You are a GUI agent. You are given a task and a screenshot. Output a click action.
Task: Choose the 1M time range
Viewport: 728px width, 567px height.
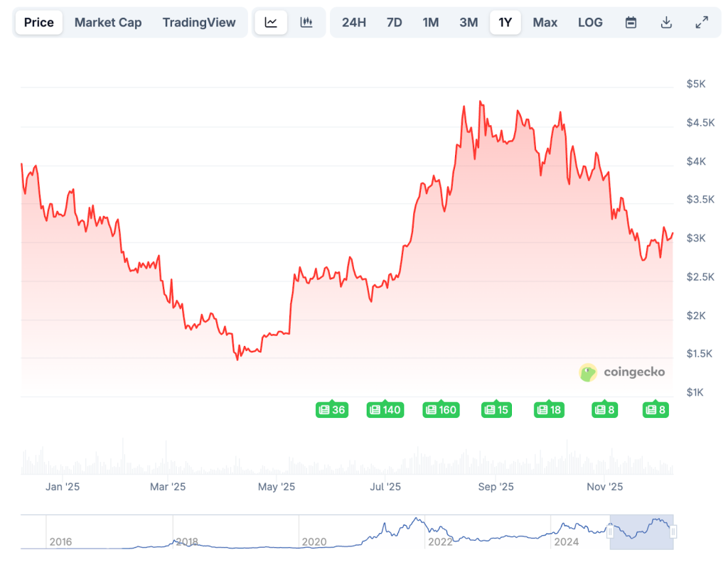pos(430,22)
